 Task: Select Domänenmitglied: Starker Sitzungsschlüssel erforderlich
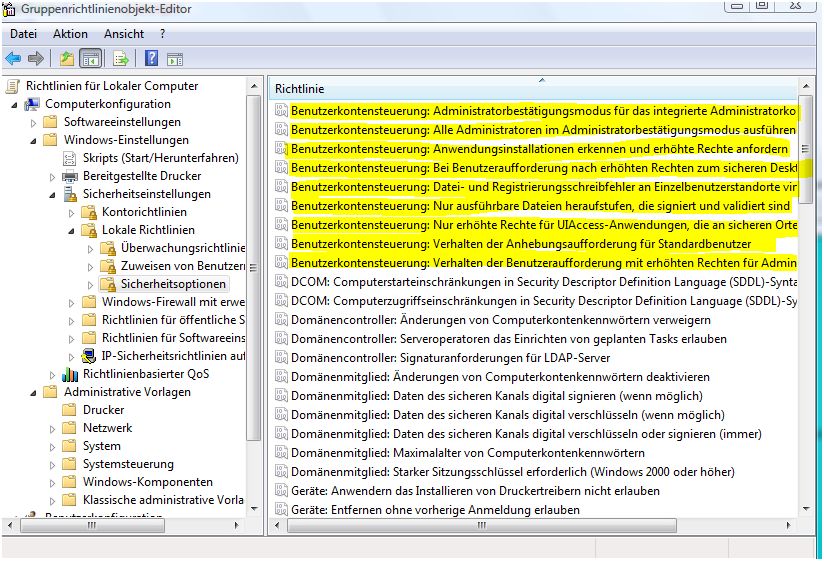tap(513, 472)
